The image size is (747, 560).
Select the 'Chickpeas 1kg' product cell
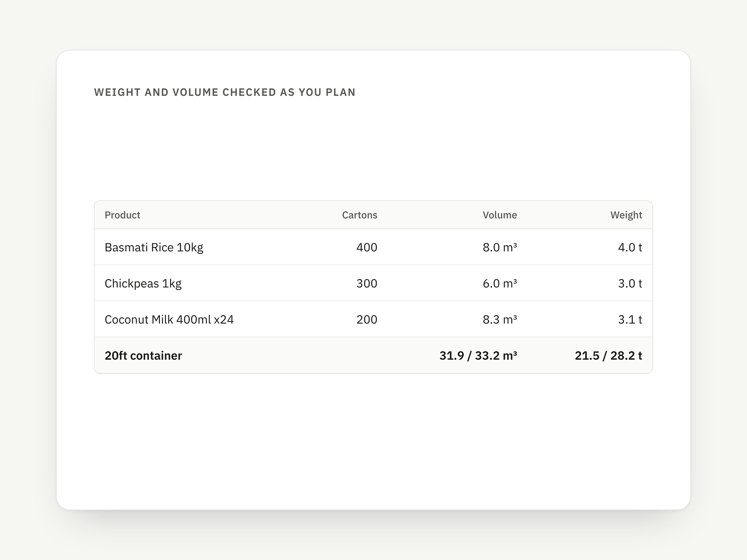point(143,283)
